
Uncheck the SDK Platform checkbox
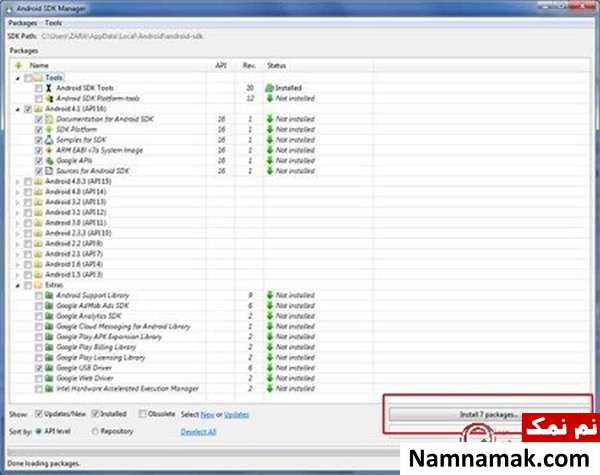pos(39,130)
